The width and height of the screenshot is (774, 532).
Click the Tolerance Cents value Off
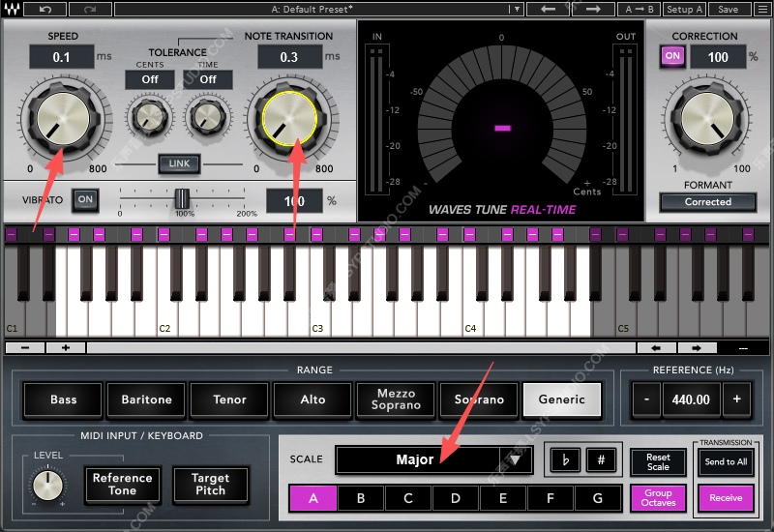pyautogui.click(x=150, y=79)
